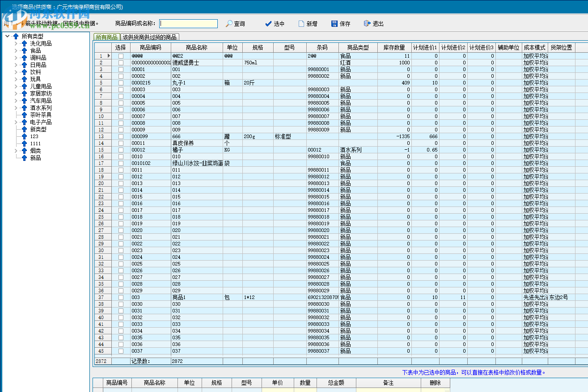
Task: Collapse the 所有类型 root tree node
Action: (8, 36)
